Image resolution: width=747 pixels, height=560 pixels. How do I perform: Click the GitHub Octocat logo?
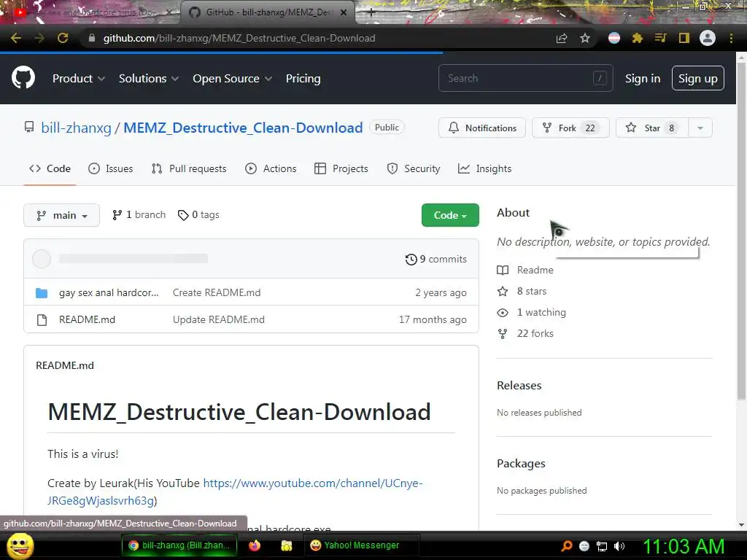tap(23, 78)
